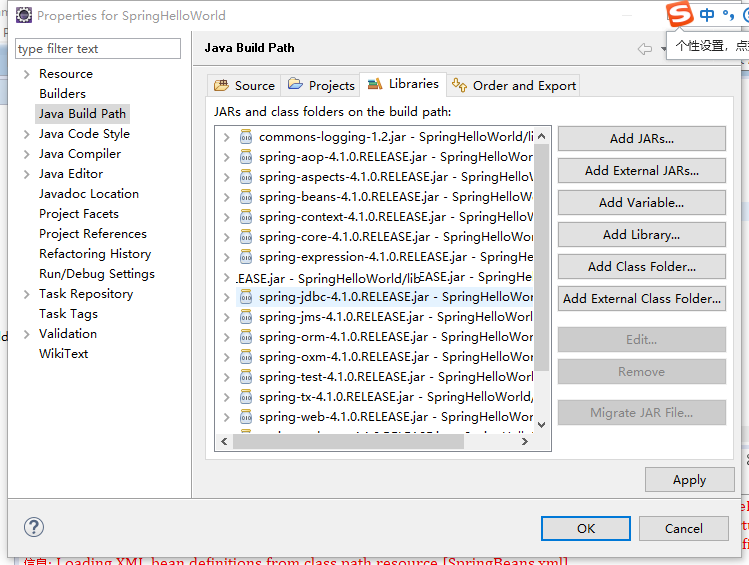The image size is (749, 565).
Task: Click the jar icon for spring-context-4.1.0.RELEASE.jar
Action: point(246,217)
